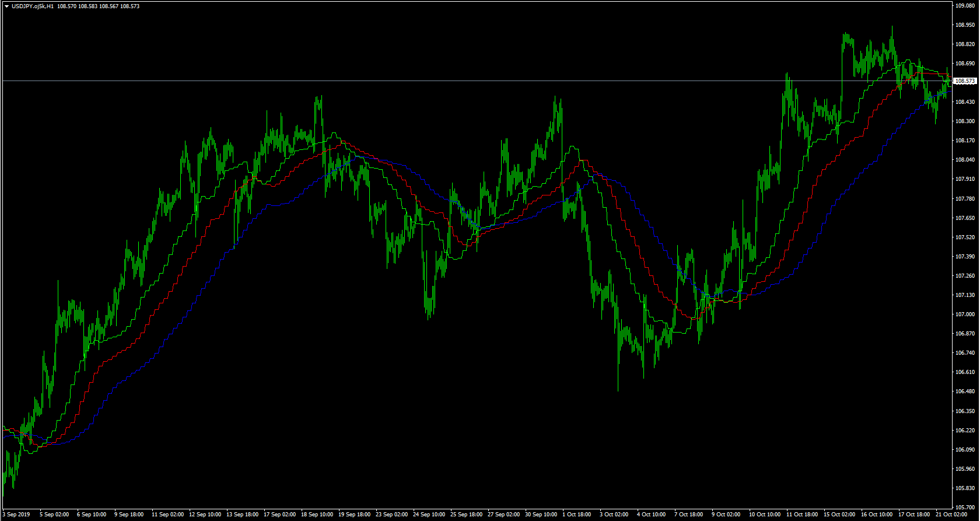Click the 108.040 level on price axis
The height and width of the screenshot is (521, 980).
point(966,160)
